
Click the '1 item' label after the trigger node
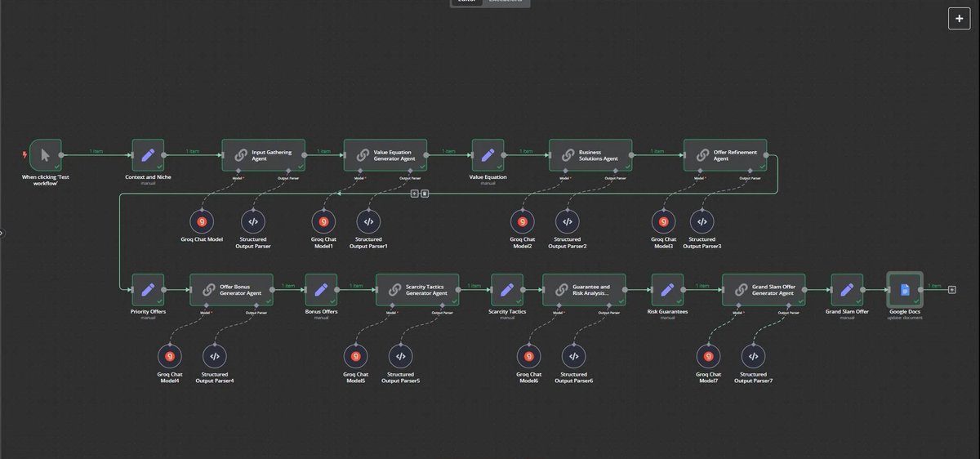tap(96, 151)
